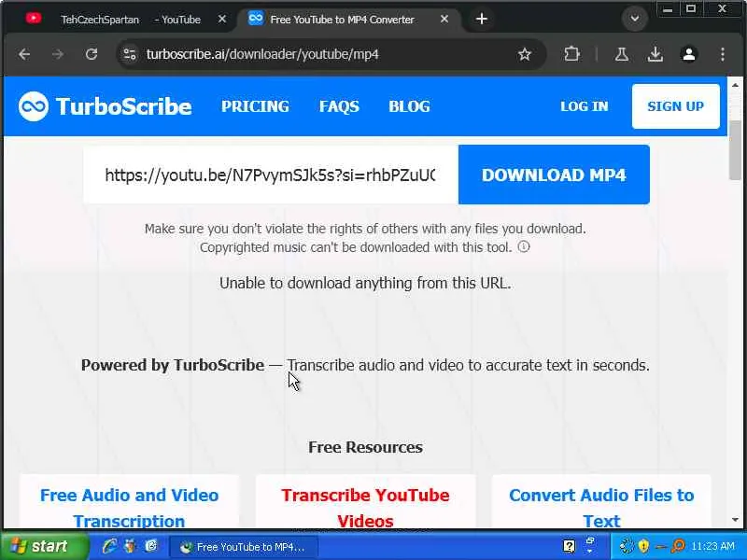Click the Free Resources heading

click(x=365, y=447)
